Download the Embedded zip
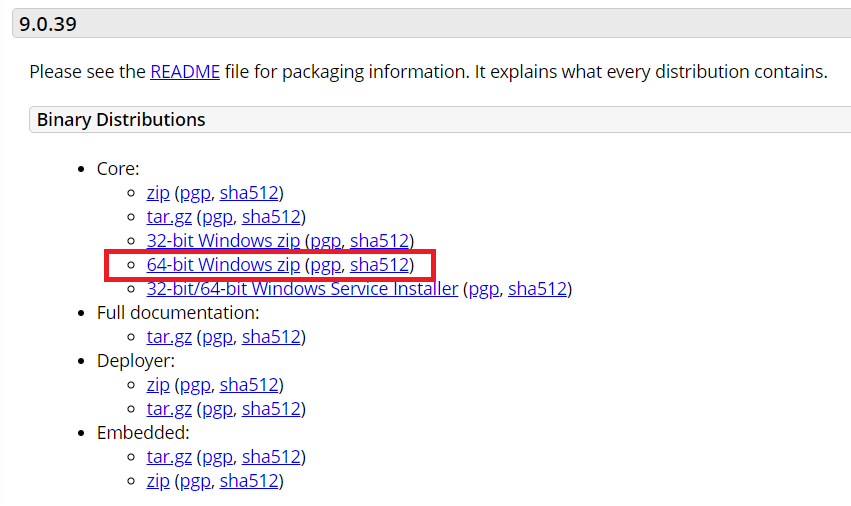851x506 pixels. (x=158, y=481)
